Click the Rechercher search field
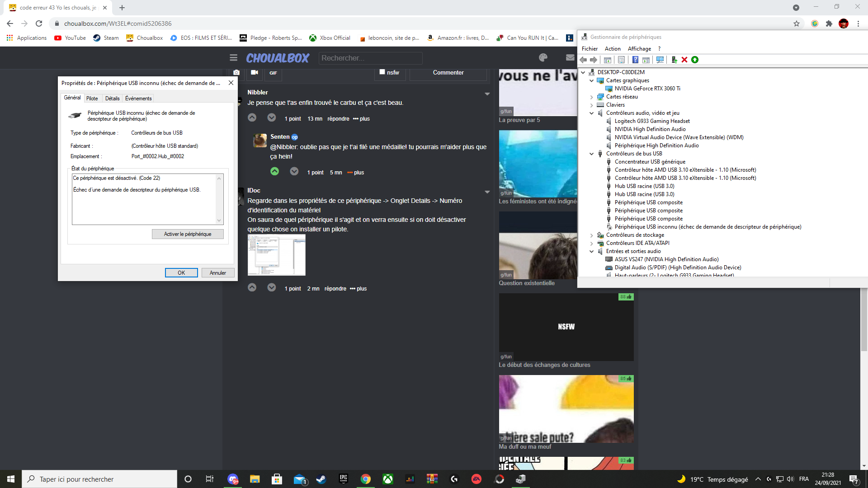The image size is (868, 488). coord(370,58)
